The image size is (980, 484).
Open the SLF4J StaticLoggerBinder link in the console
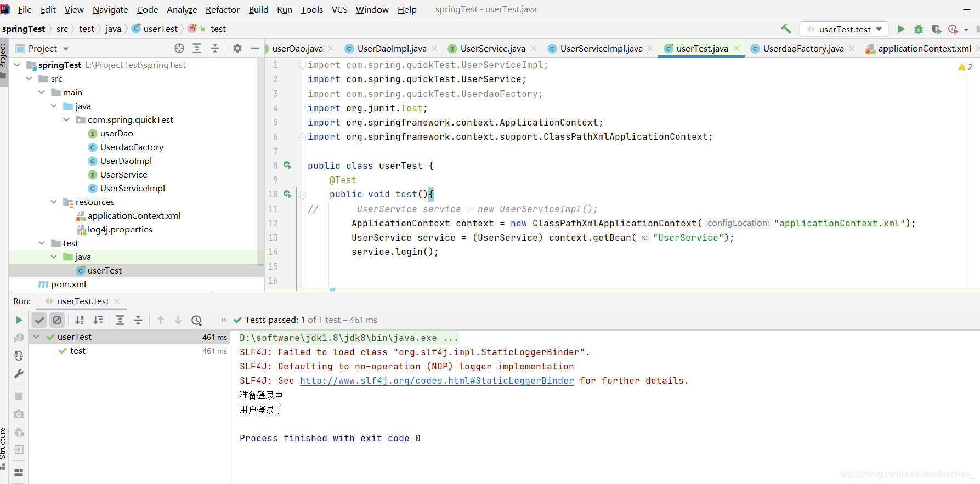[x=437, y=381]
